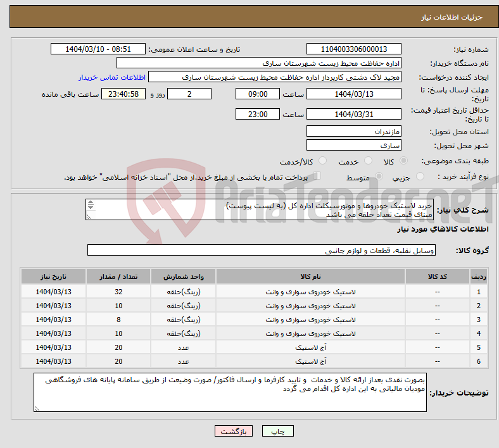Click buyer organization name field
The width and height of the screenshot is (499, 448).
pyautogui.click(x=259, y=63)
